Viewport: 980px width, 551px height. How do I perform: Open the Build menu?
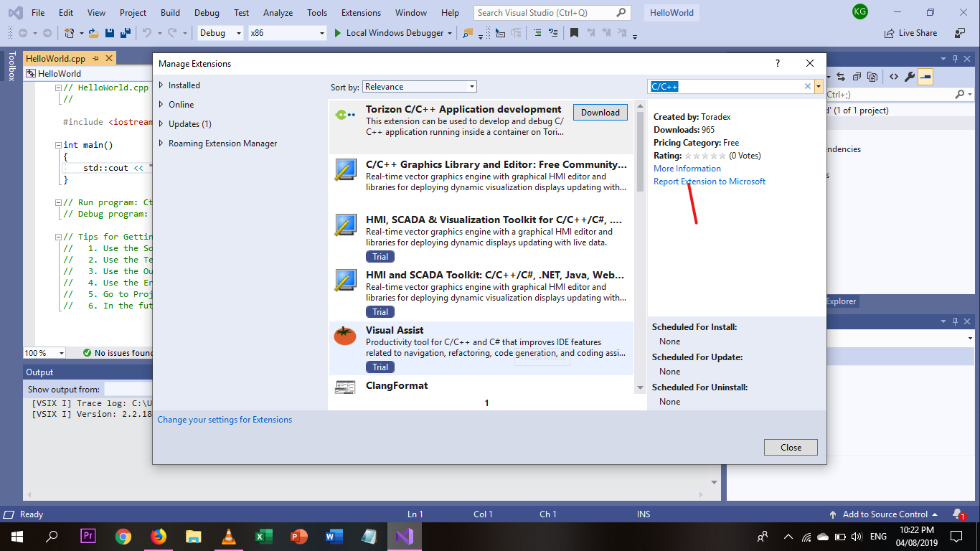tap(170, 13)
